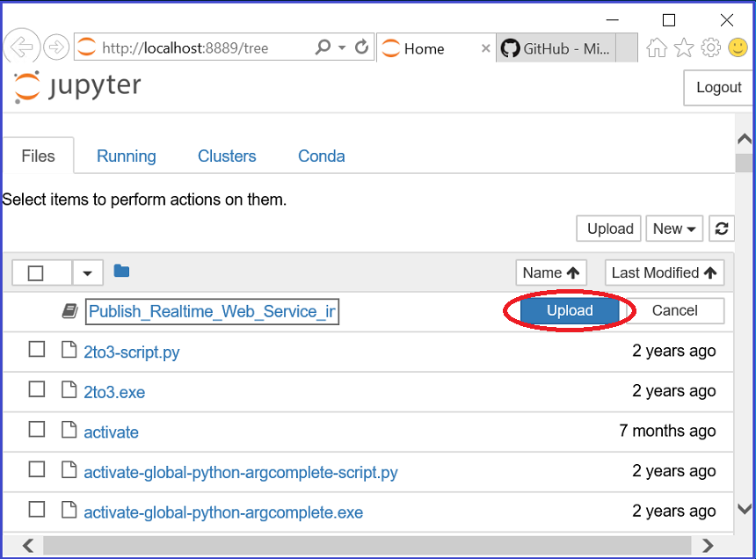Open activate-global-python-argcomplete.exe link
Viewport: 756px width, 559px height.
(223, 512)
